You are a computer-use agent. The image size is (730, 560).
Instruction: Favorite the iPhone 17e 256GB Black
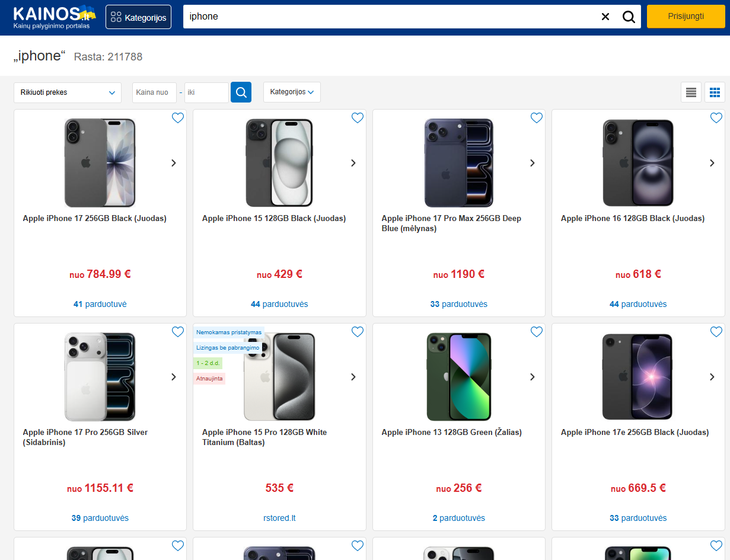coord(716,332)
